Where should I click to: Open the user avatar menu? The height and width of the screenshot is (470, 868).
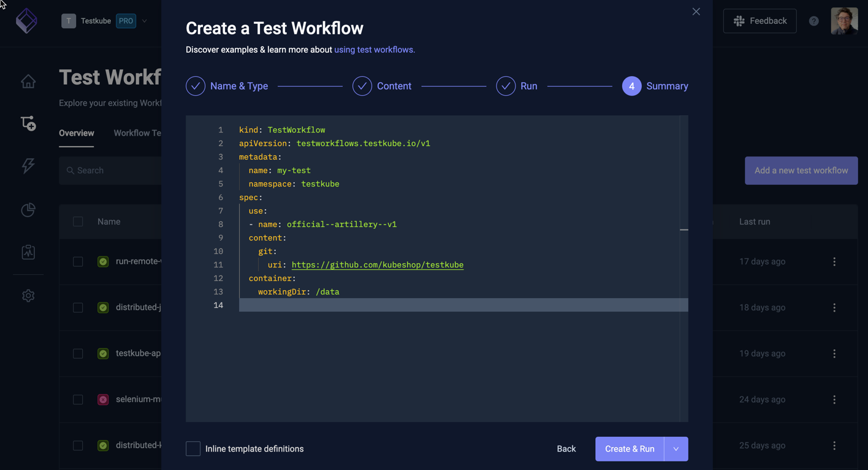(844, 21)
